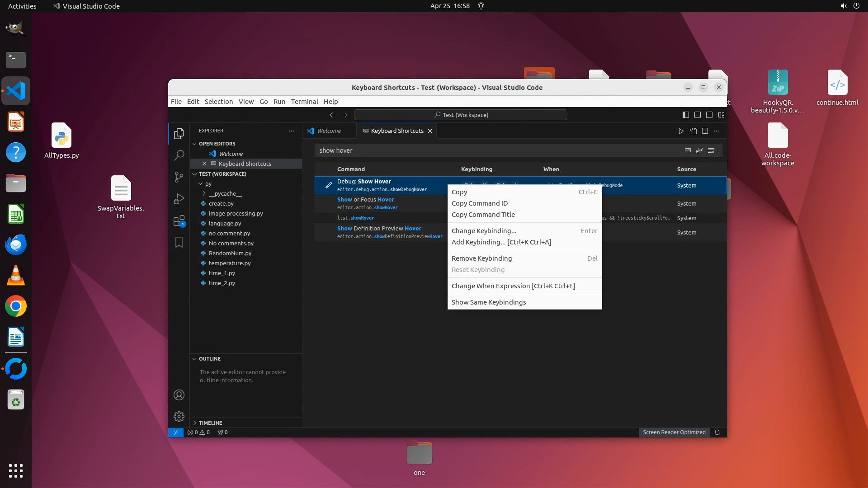Viewport: 868px width, 488px height.
Task: Open Run and Debug view
Action: (x=179, y=199)
